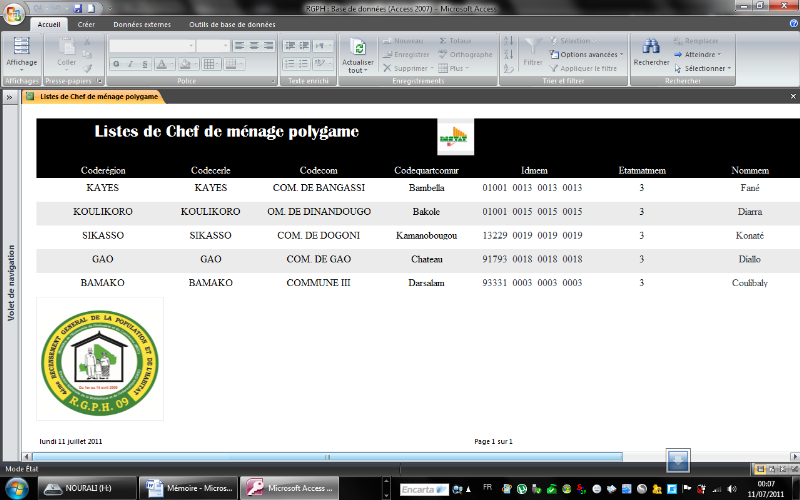Screen dimensions: 800x500
Task: Open the Sélectionner dropdown
Action: click(703, 68)
